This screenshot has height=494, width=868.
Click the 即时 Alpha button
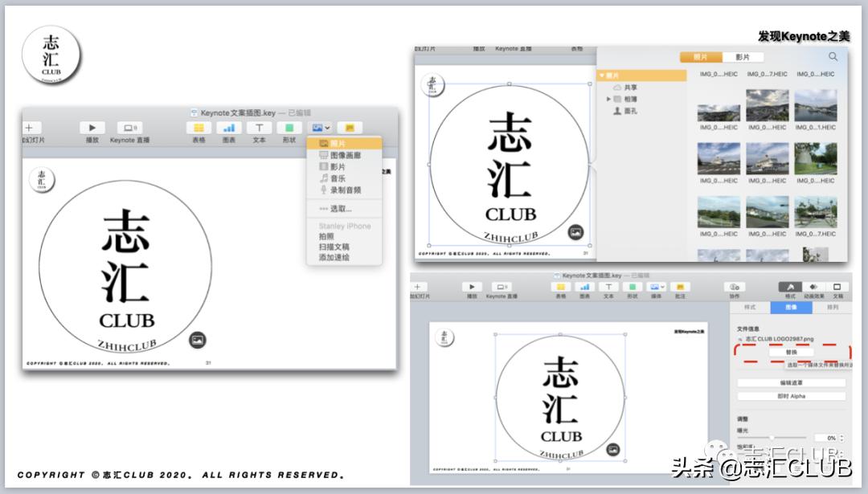(x=791, y=396)
